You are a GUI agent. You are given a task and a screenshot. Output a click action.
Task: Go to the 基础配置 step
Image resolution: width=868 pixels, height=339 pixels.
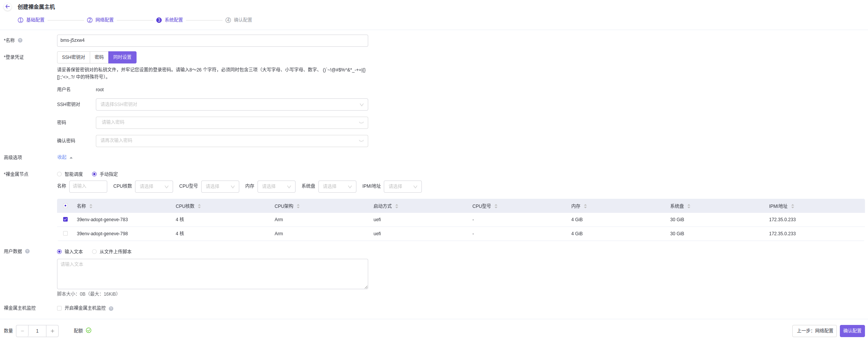coord(35,20)
